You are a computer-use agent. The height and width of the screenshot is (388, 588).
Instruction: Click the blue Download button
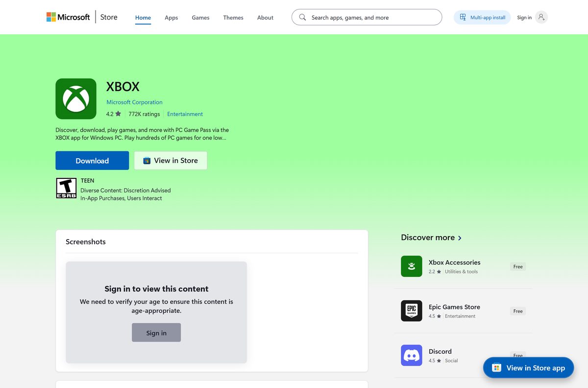coord(92,161)
